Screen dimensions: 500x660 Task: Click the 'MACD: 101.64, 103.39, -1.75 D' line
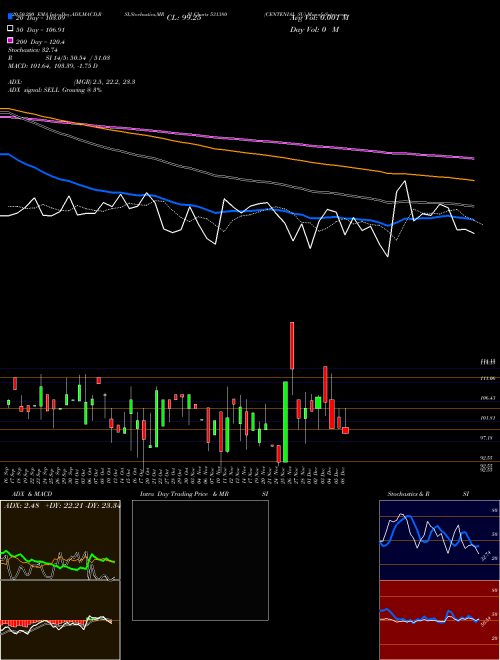click(x=53, y=66)
